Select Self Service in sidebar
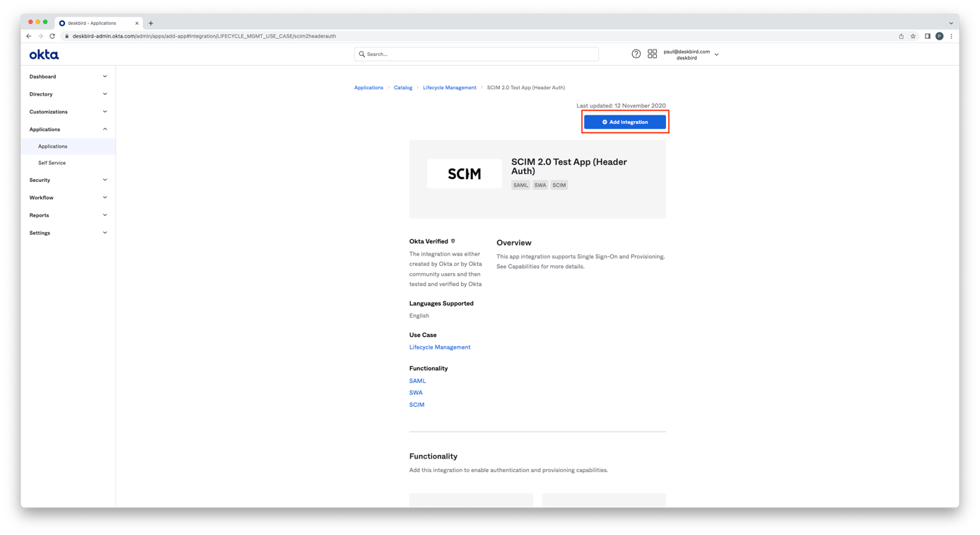 pos(52,163)
